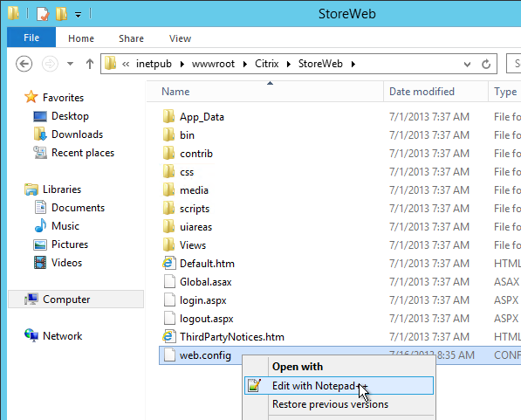The image size is (521, 420).
Task: Refresh the StoreWeb folder view
Action: 486,64
